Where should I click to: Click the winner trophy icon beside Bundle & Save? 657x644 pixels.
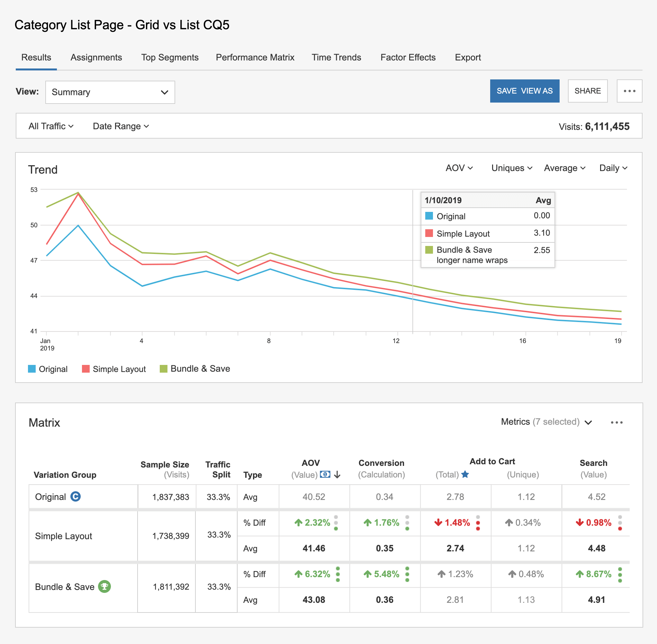click(x=104, y=586)
